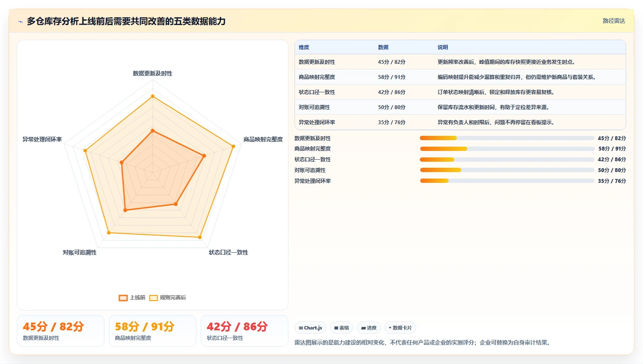Screen dimensions: 643x364
Task: Click table cell 50分 / 80分
Action: [x=392, y=107]
